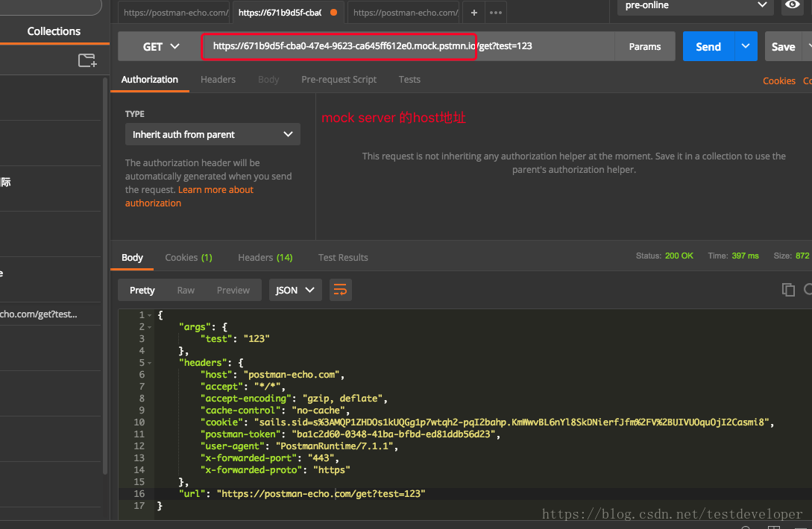Click the request URL input field
Screen dimensions: 812x529
point(373,46)
